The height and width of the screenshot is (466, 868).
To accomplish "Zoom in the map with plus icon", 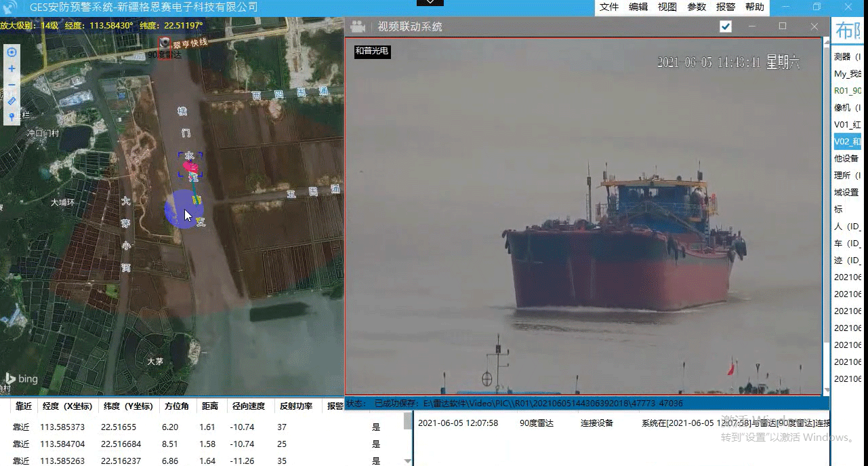I will pos(12,69).
